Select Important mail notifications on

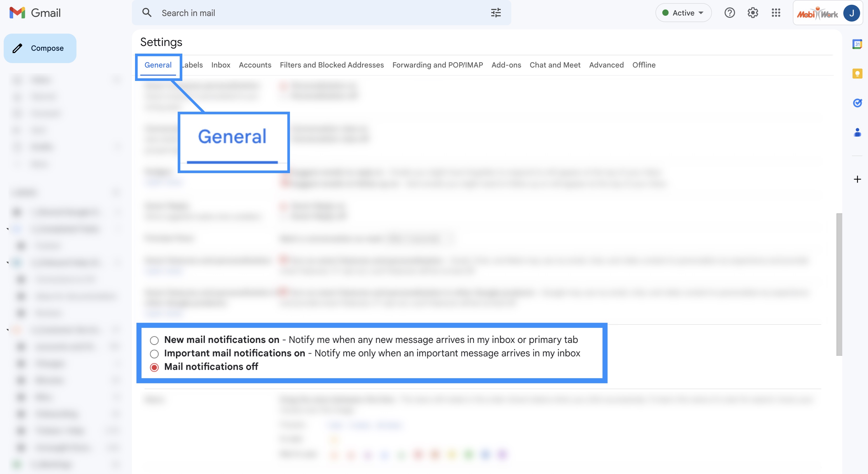point(154,354)
